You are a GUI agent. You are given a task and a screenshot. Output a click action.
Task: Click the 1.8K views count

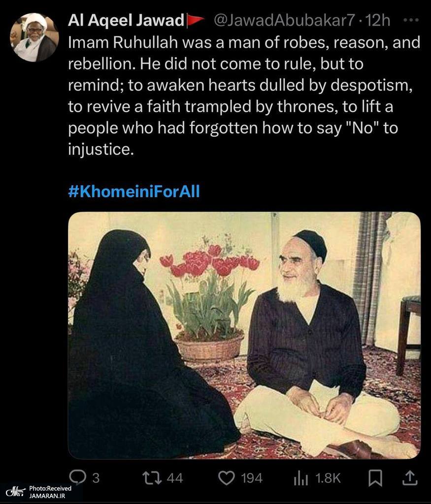tap(328, 478)
